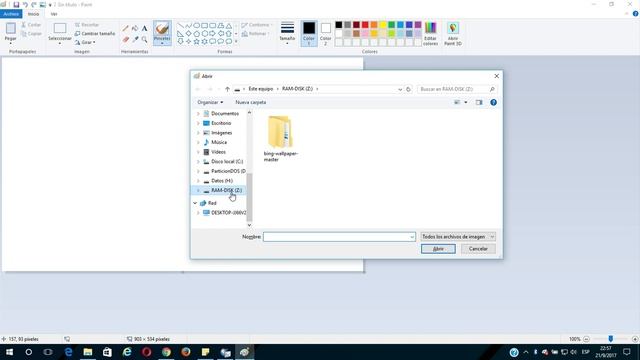The height and width of the screenshot is (360, 640).
Task: Click Nueva carpeta in the dialog
Action: pyautogui.click(x=251, y=102)
